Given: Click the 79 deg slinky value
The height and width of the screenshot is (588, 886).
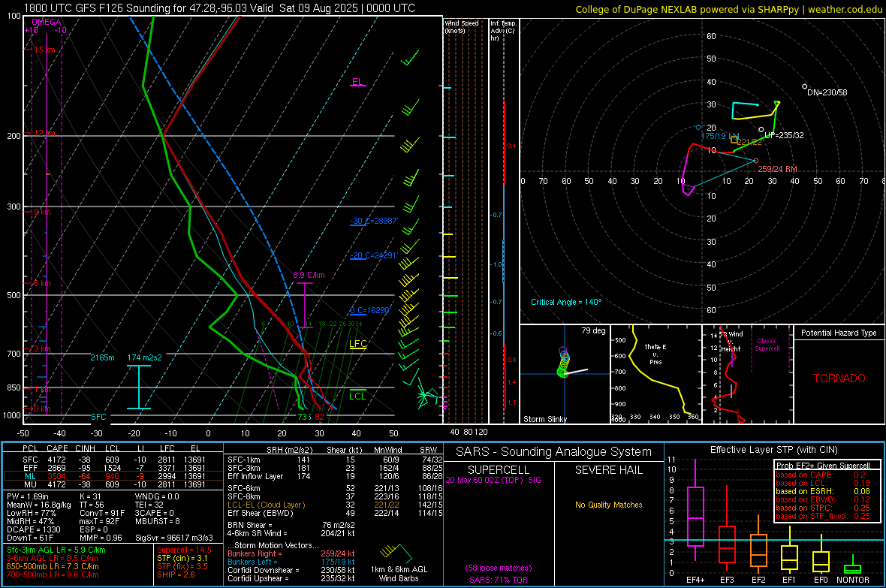Looking at the screenshot, I should [x=593, y=330].
